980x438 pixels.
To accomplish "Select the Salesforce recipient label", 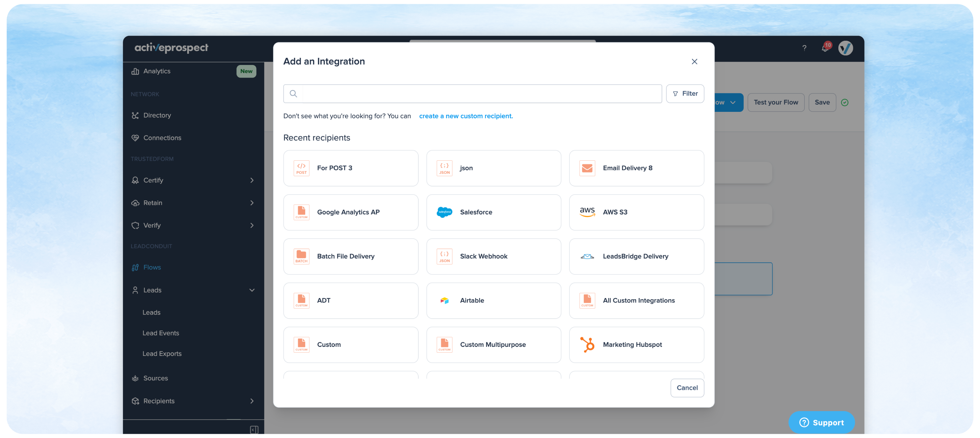I will coord(476,212).
